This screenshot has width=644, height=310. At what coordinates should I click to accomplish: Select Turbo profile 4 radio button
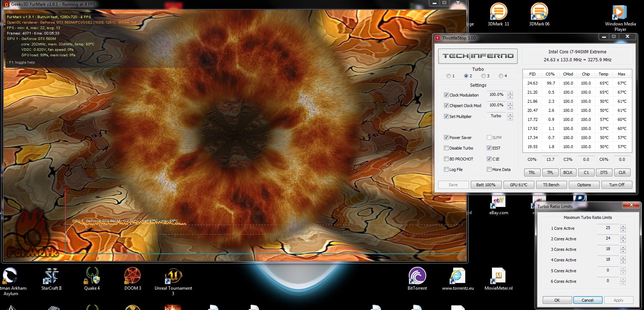[x=501, y=76]
